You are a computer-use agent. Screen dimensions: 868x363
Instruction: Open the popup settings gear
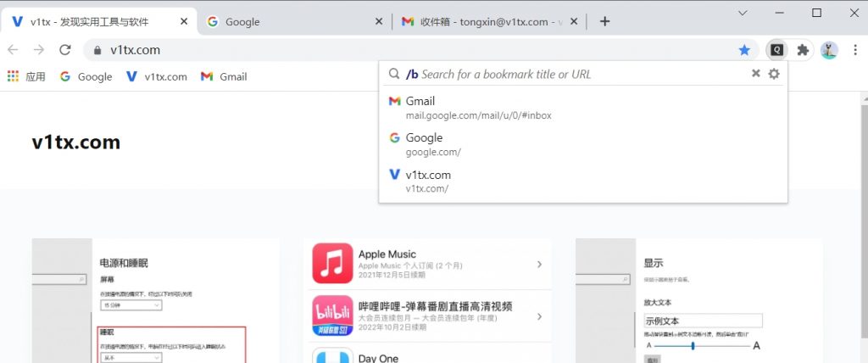tap(774, 73)
